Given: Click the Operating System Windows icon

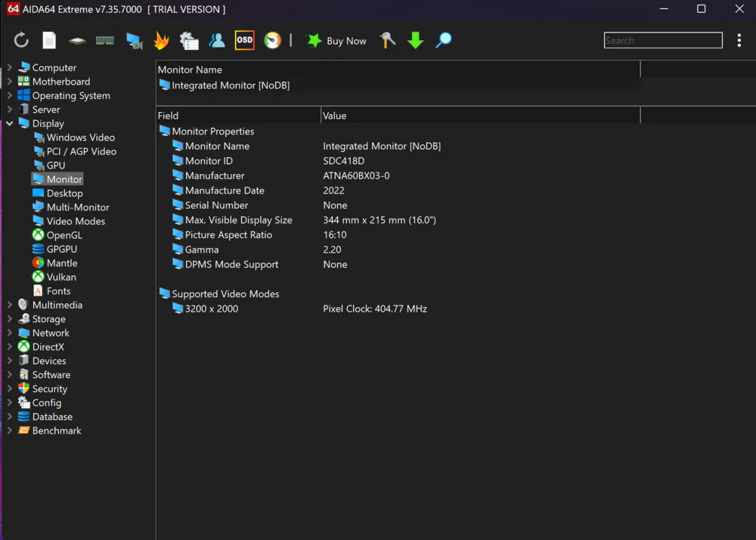Looking at the screenshot, I should 23,95.
